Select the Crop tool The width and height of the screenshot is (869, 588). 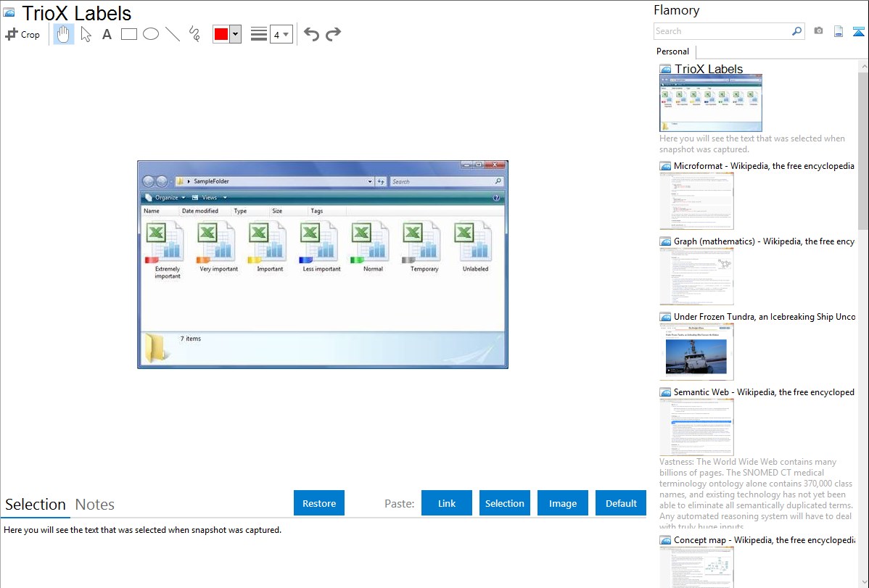(22, 34)
